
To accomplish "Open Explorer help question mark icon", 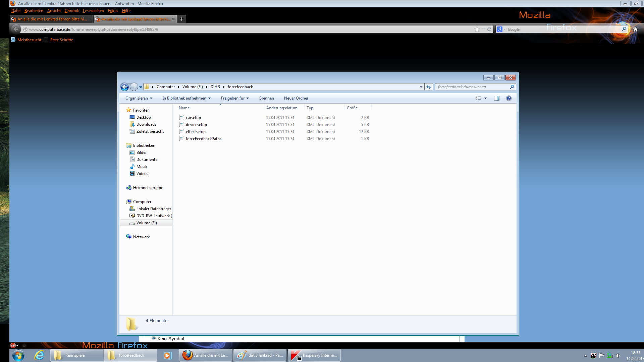I will [508, 98].
